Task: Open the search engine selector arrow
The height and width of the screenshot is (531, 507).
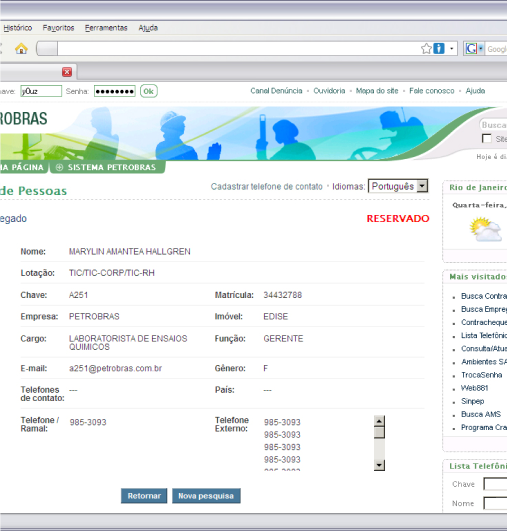Action: pos(481,49)
